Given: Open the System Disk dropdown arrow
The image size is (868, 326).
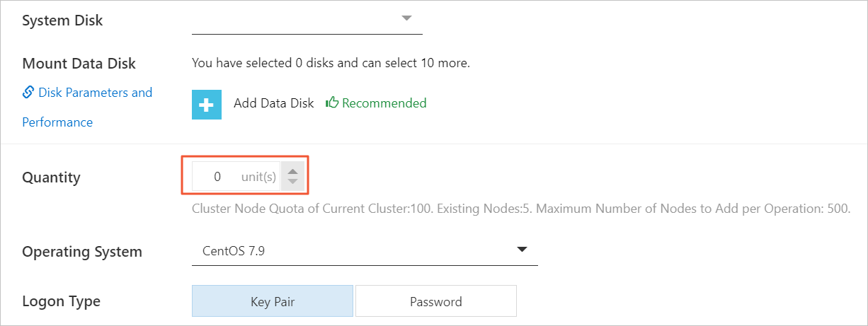Looking at the screenshot, I should pos(406,18).
